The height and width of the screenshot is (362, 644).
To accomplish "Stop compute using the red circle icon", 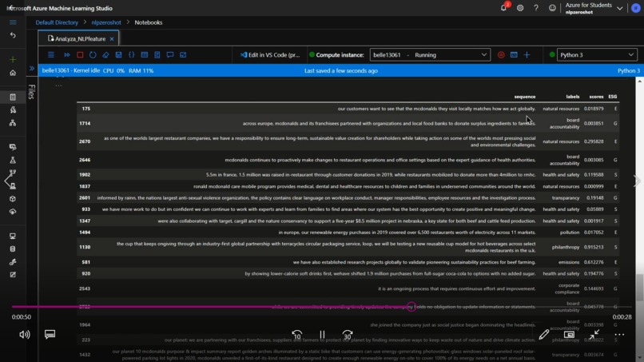I will click(501, 54).
